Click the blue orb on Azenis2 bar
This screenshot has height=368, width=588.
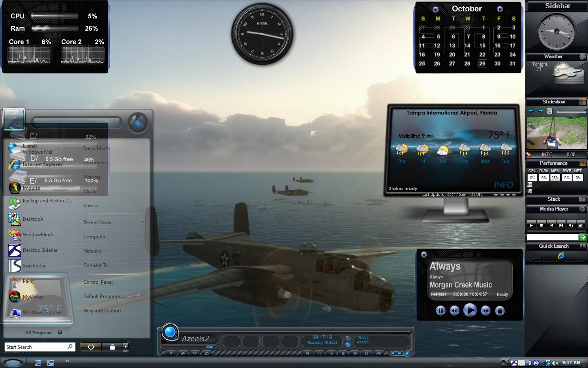point(170,332)
